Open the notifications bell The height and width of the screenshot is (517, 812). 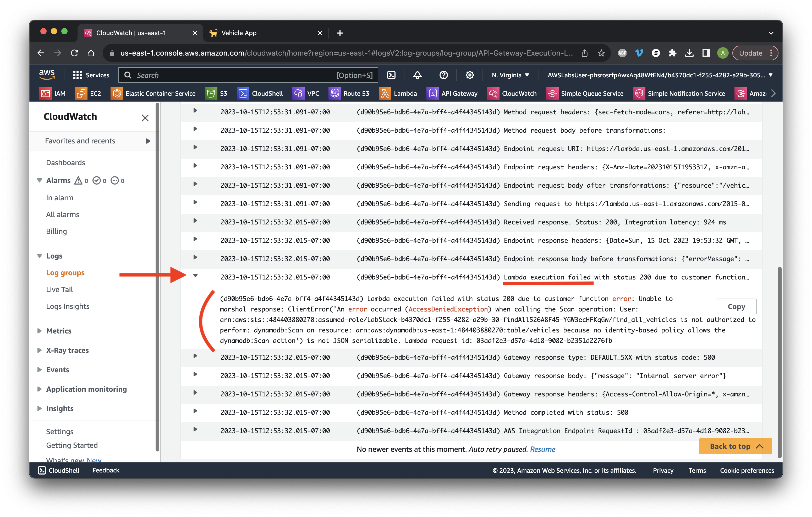[x=418, y=75]
